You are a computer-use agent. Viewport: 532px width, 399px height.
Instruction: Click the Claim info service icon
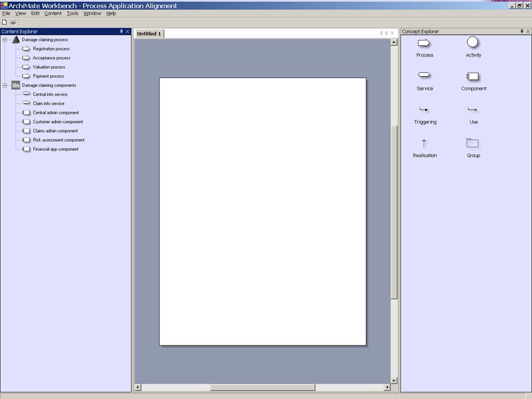[x=26, y=103]
